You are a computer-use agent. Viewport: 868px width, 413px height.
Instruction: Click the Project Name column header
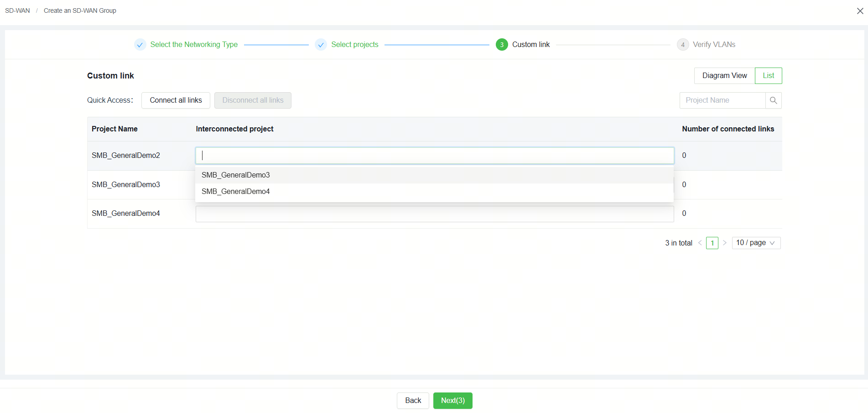pos(114,129)
